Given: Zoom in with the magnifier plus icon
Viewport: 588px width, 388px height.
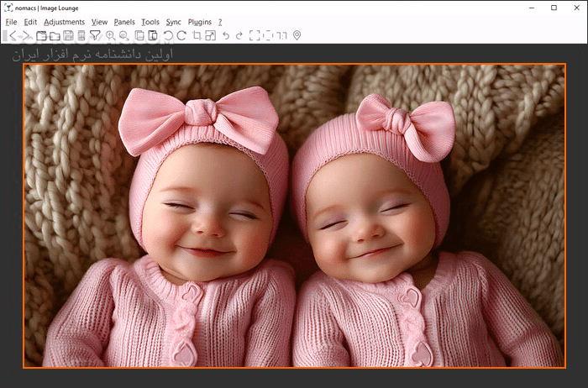Looking at the screenshot, I should 110,35.
